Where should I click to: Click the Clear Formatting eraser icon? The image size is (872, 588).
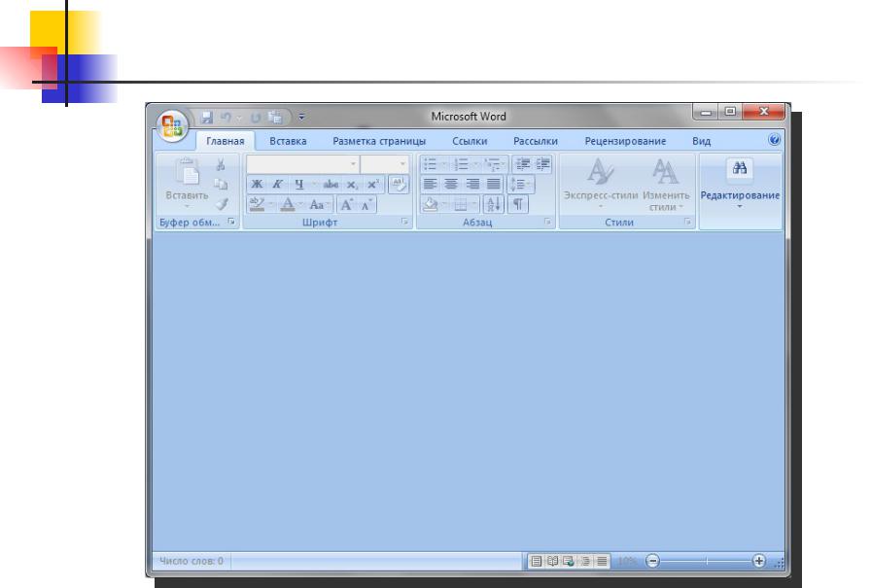[399, 184]
